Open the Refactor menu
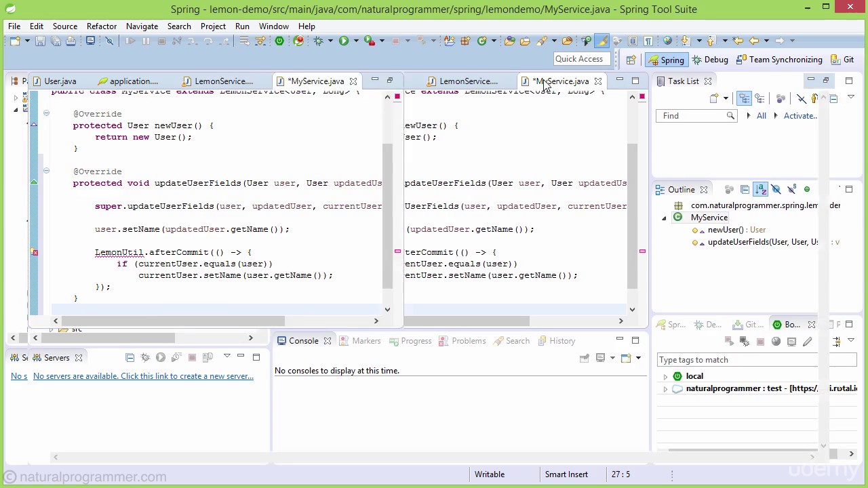Image resolution: width=868 pixels, height=488 pixels. [x=102, y=26]
